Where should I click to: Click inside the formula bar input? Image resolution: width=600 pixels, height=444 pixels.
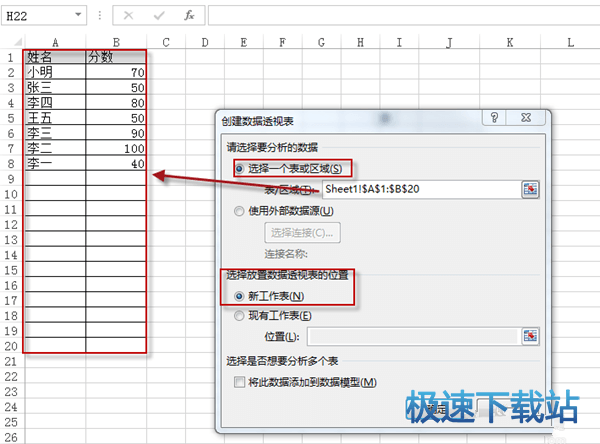[x=404, y=15]
